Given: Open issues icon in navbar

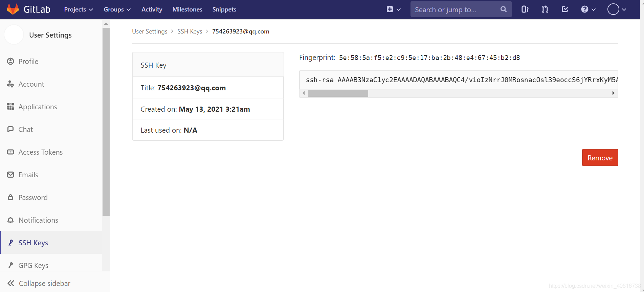Looking at the screenshot, I should 525,9.
